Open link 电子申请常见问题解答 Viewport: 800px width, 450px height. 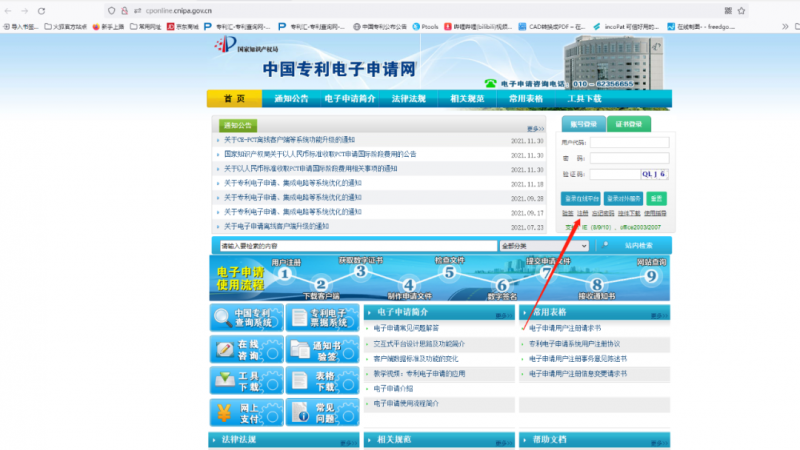[x=406, y=328]
